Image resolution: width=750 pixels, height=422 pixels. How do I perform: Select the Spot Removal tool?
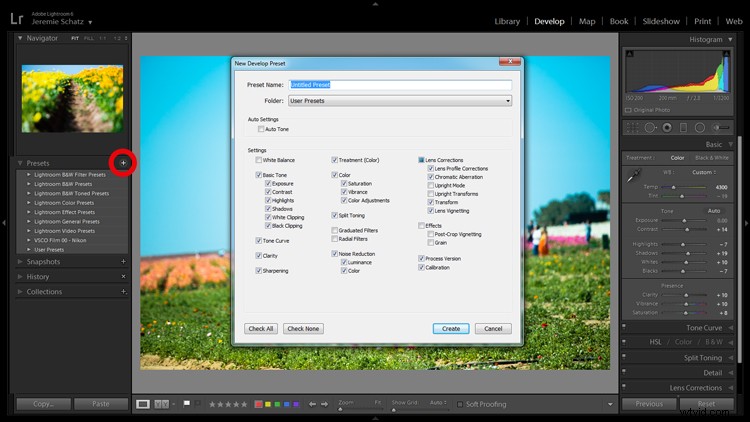tap(650, 128)
